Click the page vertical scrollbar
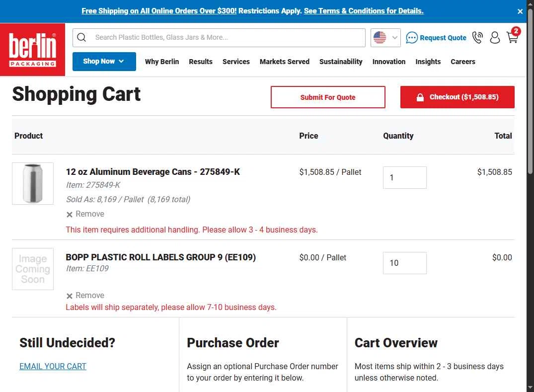Screen dimensions: 534x392 (530, 92)
